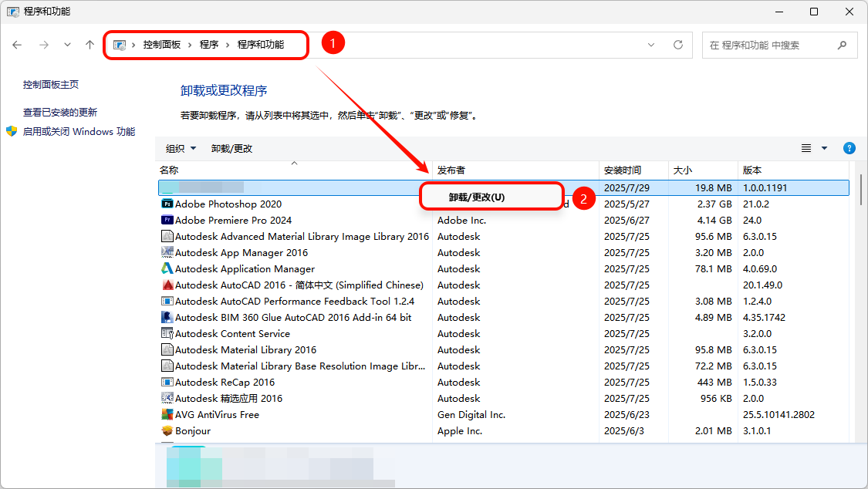This screenshot has height=489, width=868.
Task: Click the shield icon beside Windows features
Action: [12, 132]
